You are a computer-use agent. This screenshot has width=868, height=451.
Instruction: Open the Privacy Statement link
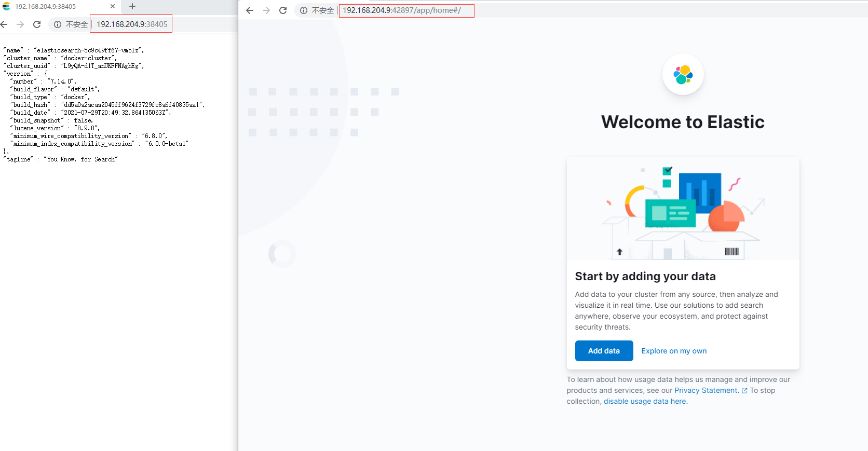pos(707,390)
